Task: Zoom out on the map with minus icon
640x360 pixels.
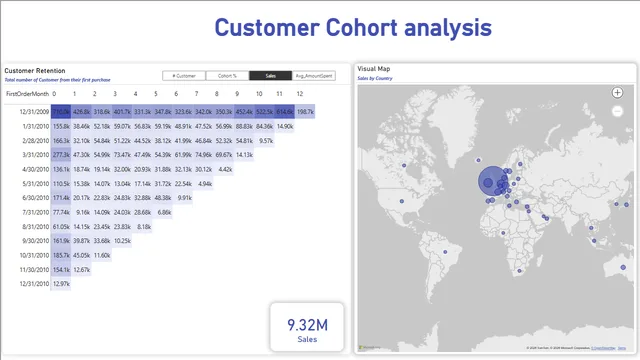Action: pyautogui.click(x=617, y=111)
